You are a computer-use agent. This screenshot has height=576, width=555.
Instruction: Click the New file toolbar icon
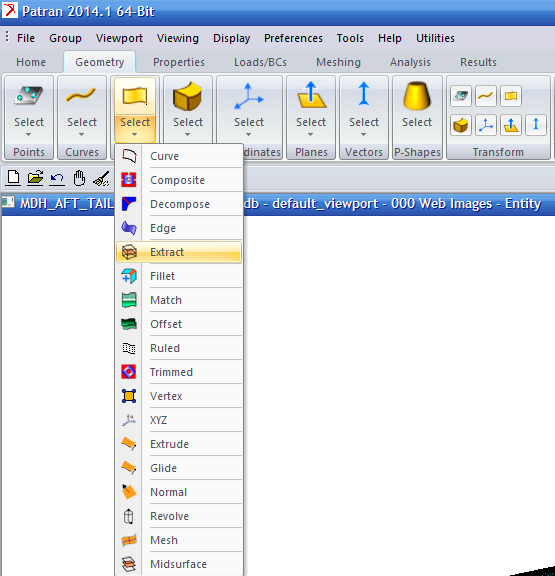point(13,178)
